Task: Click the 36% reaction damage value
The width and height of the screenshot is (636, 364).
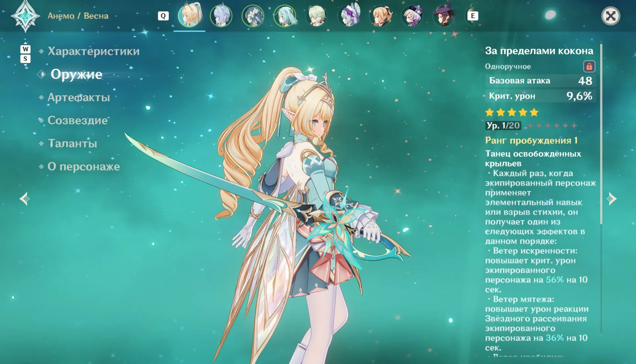Action: 555,338
